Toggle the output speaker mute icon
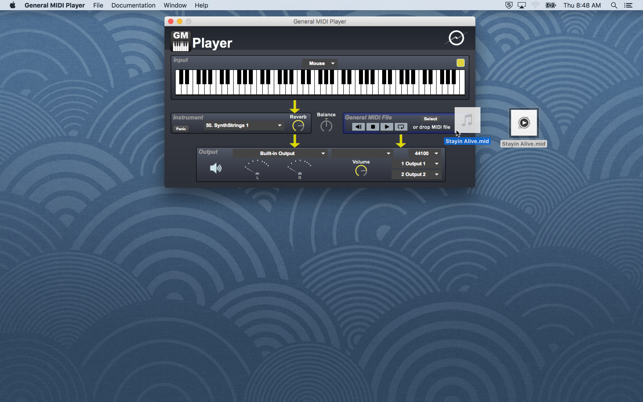643x402 pixels. pyautogui.click(x=216, y=168)
